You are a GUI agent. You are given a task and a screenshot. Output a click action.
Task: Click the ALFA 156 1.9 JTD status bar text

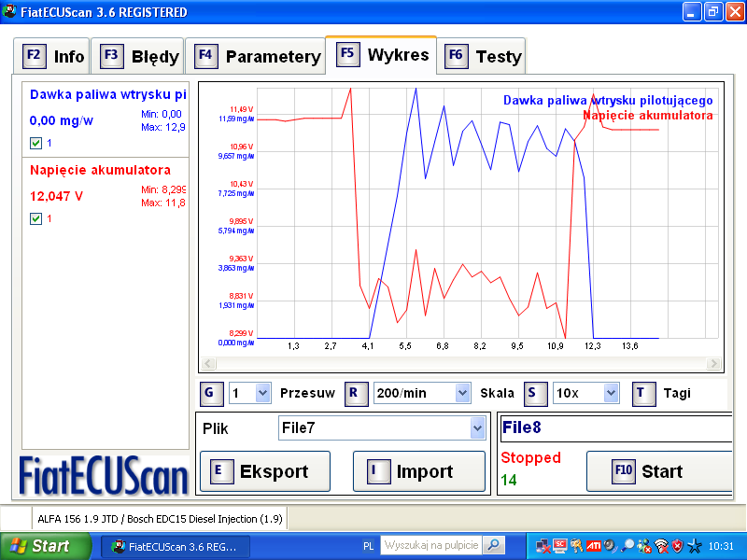click(x=160, y=519)
